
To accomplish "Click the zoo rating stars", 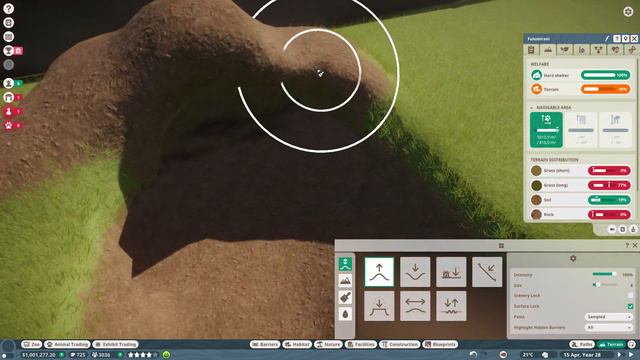I will point(142,355).
